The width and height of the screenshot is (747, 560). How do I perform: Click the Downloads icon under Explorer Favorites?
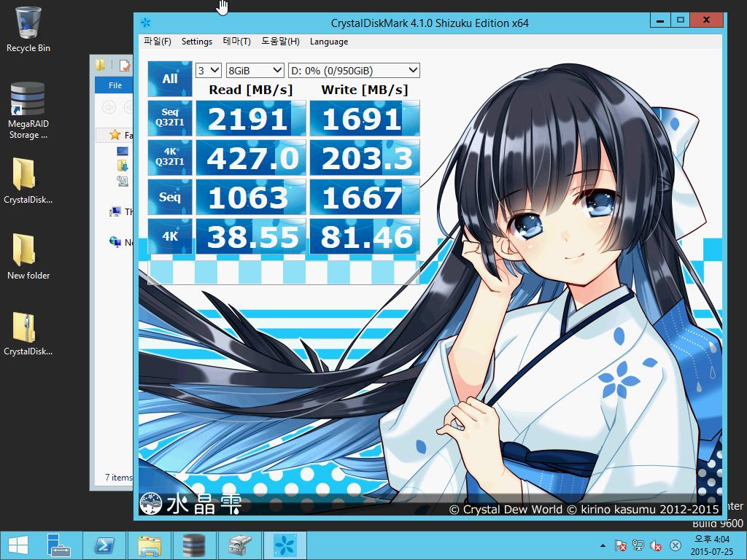[x=123, y=166]
